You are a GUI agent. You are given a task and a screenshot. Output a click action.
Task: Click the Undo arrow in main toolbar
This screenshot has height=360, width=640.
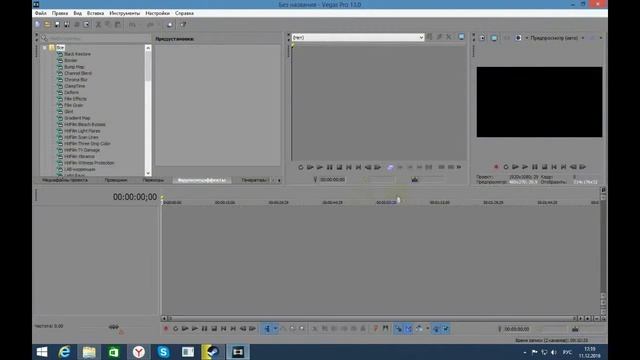click(132, 24)
